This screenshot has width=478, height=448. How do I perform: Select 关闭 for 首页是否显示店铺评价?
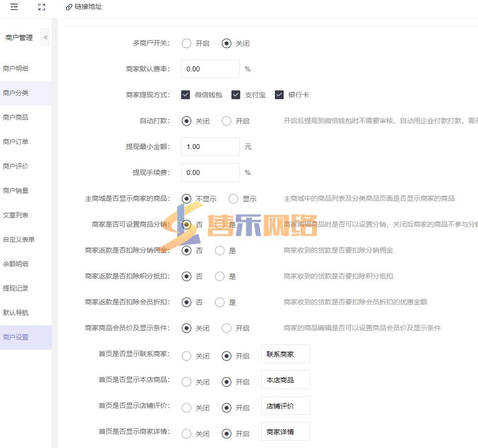click(187, 408)
